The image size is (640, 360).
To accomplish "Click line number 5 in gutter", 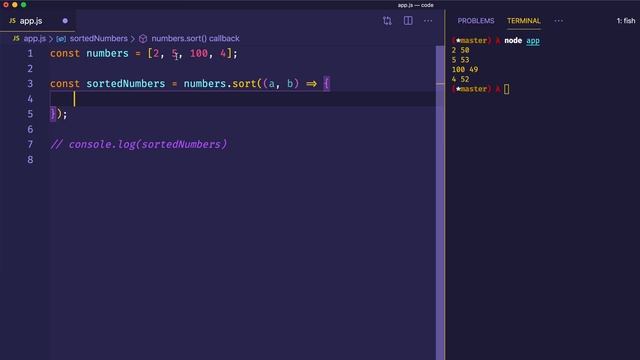I will point(30,114).
